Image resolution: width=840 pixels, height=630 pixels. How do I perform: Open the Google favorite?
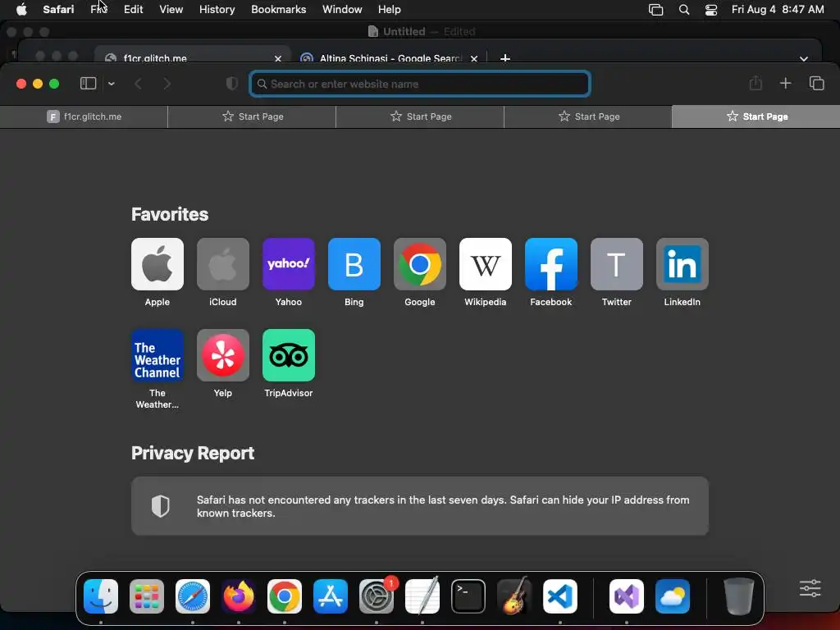(419, 264)
